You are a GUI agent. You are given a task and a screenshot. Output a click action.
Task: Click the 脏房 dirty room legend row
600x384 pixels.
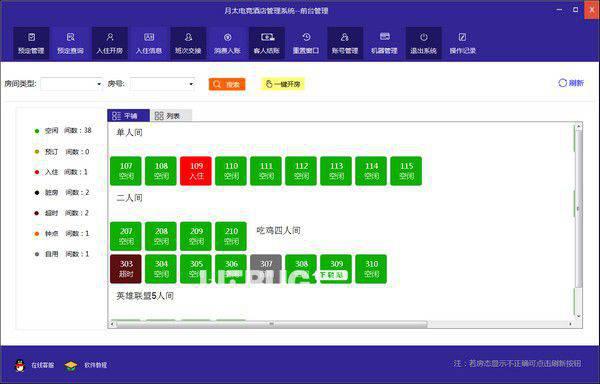pos(62,192)
